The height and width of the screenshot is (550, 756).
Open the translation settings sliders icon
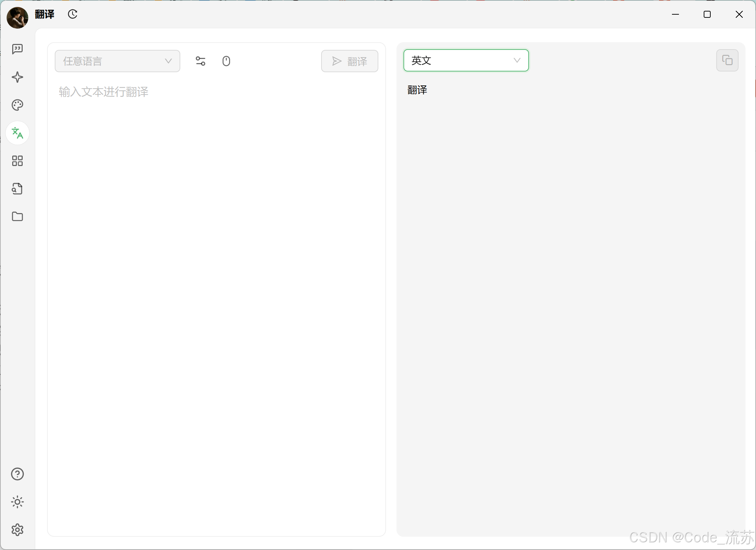click(201, 61)
